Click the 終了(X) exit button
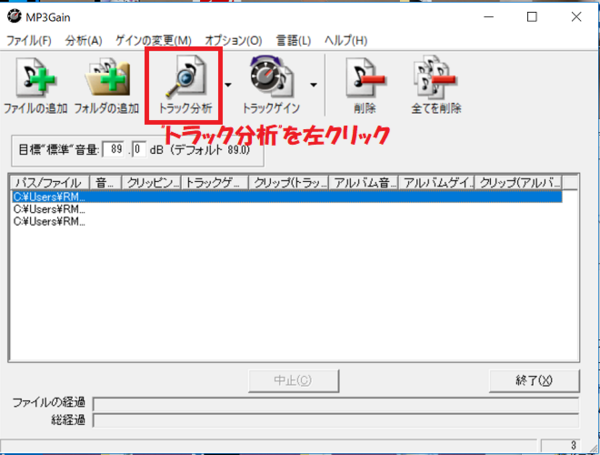Screen dimensions: 600x455 click(534, 380)
